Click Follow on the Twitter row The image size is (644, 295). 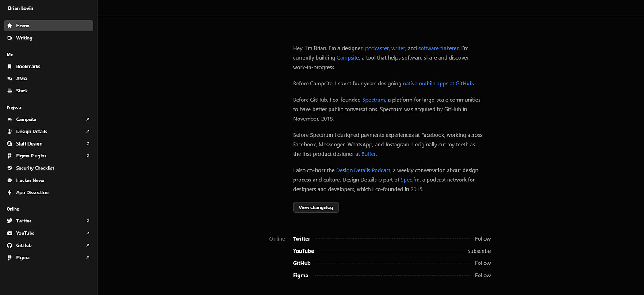click(483, 239)
